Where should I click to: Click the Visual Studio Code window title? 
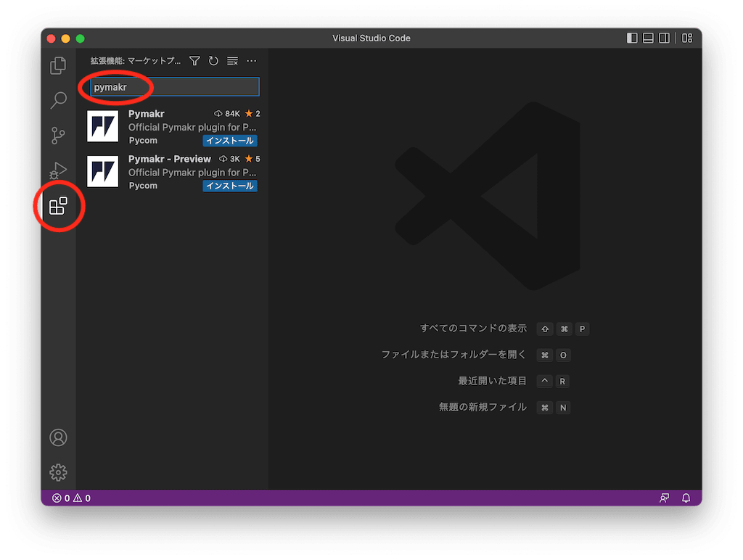[371, 38]
